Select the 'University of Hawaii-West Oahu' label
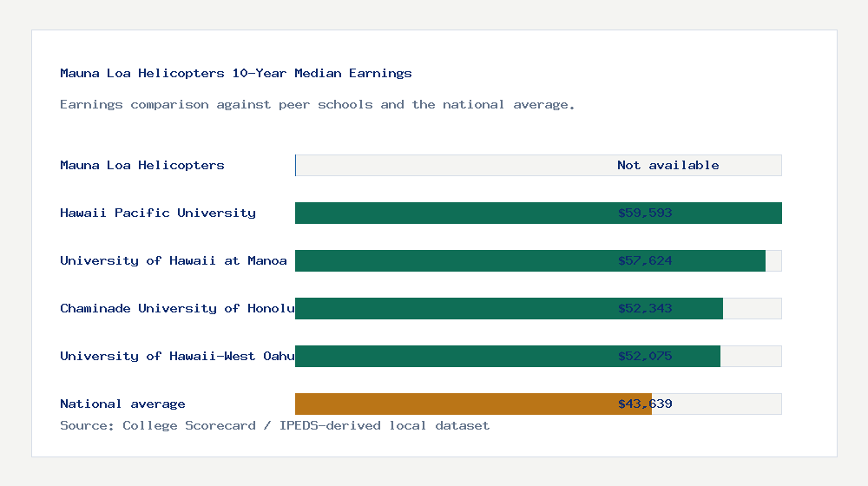Screen dimensions: 868x486 pyautogui.click(x=177, y=356)
